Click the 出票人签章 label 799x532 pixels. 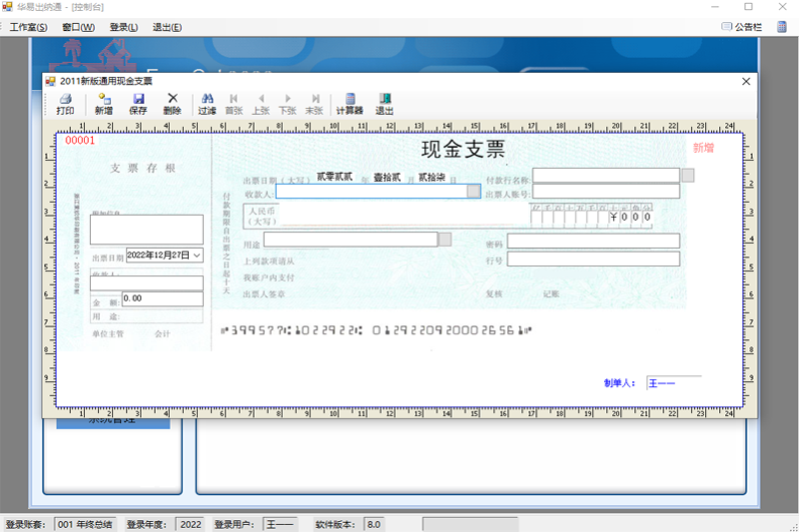264,294
